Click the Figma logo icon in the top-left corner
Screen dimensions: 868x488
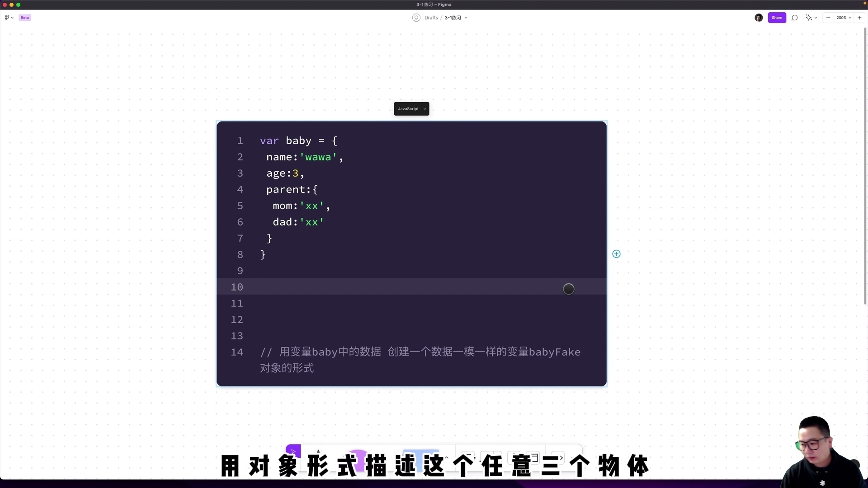pyautogui.click(x=6, y=18)
